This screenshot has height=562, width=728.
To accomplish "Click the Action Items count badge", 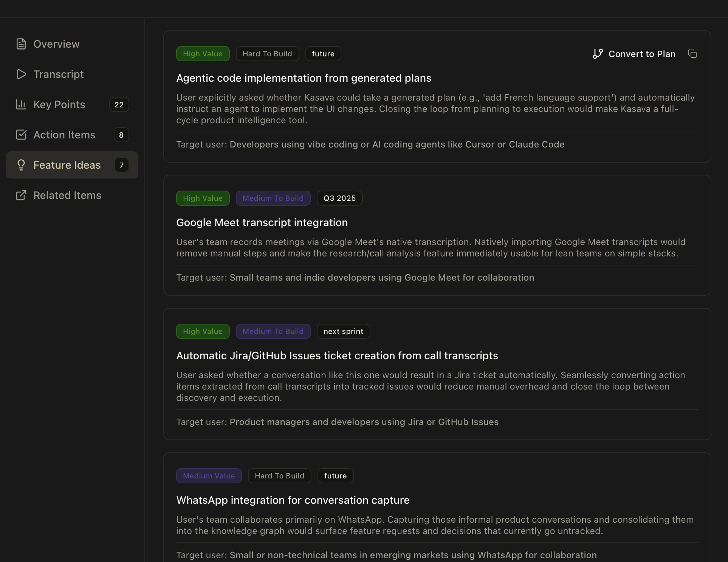I will coord(121,135).
